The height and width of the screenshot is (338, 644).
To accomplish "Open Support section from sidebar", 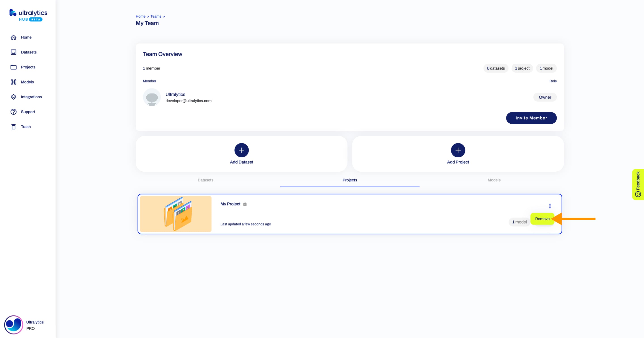I will click(28, 112).
